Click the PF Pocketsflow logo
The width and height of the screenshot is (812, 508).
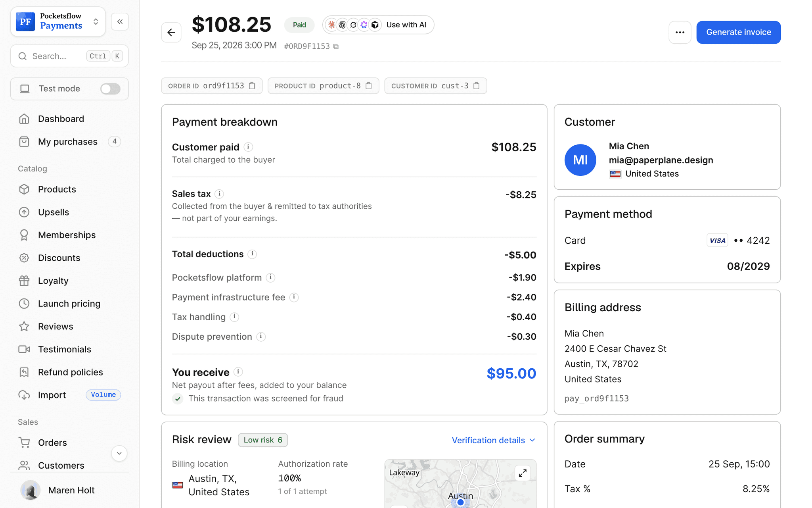[25, 21]
